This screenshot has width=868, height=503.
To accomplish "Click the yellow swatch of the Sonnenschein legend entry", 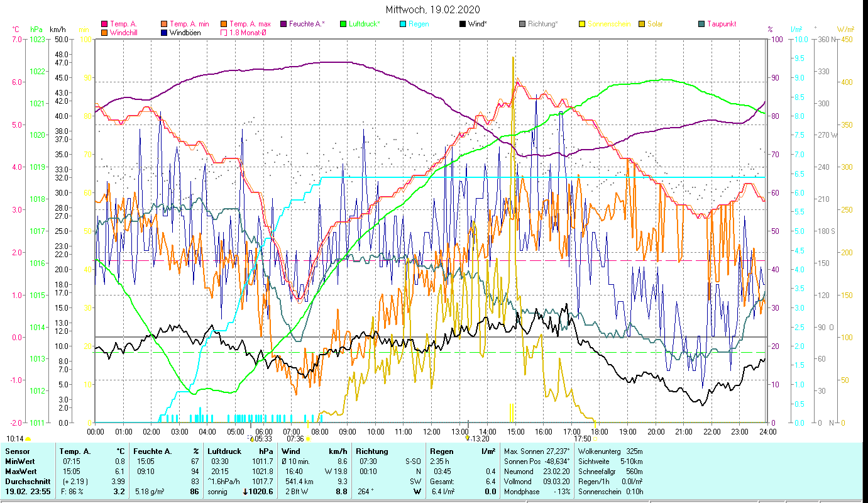I will 582,24.
